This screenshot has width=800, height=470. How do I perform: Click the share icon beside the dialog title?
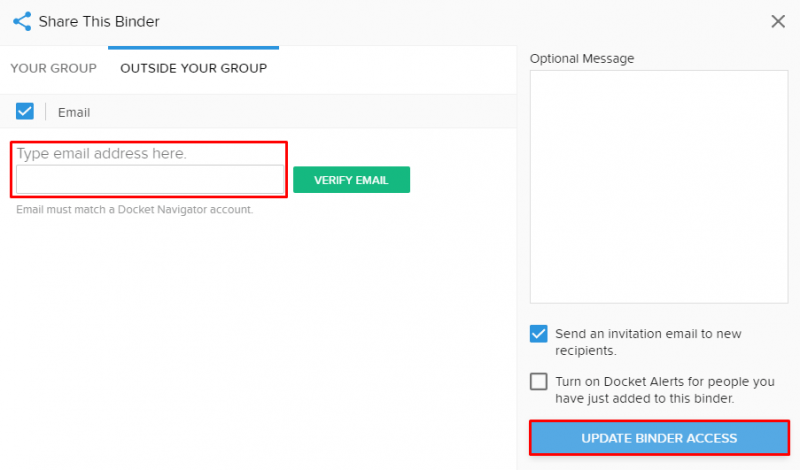click(22, 21)
